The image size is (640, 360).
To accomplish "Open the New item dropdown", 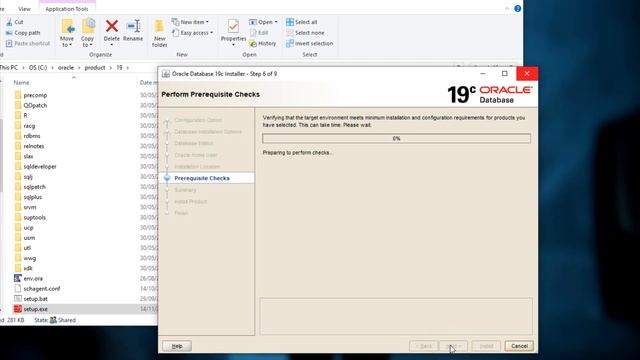I will (x=190, y=22).
